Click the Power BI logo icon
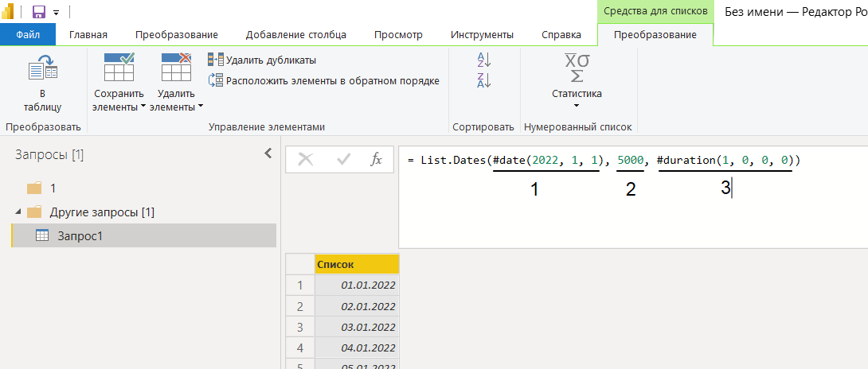The height and width of the screenshot is (369, 868). (x=8, y=11)
